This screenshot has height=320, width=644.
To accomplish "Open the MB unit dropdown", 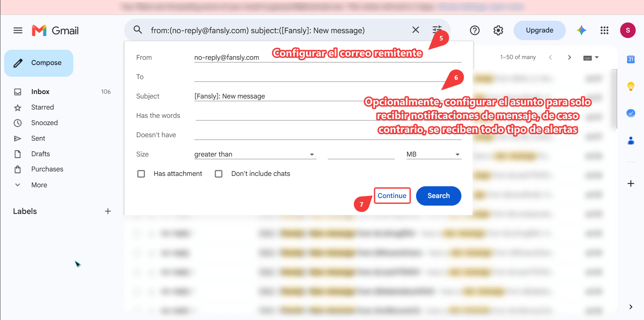I will click(x=434, y=154).
